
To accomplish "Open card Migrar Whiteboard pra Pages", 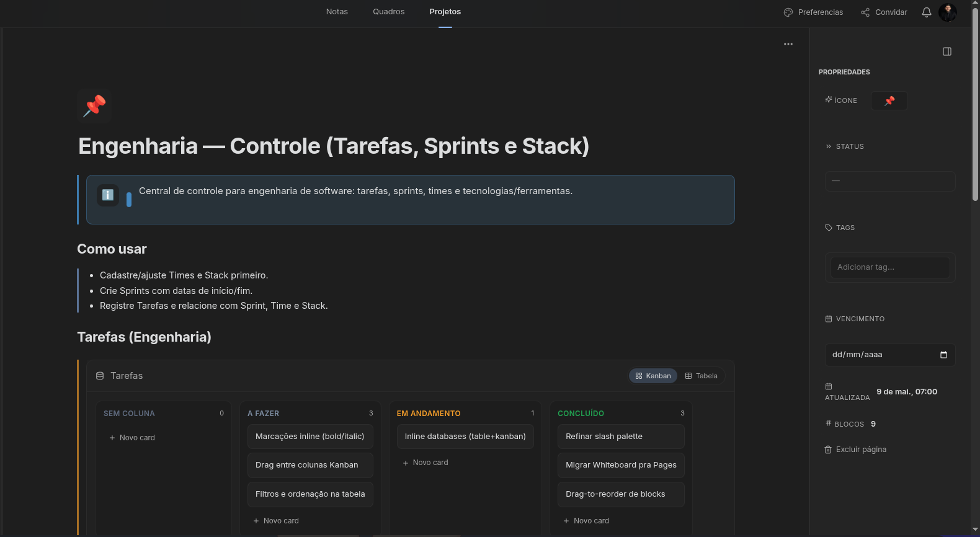I will pos(621,465).
